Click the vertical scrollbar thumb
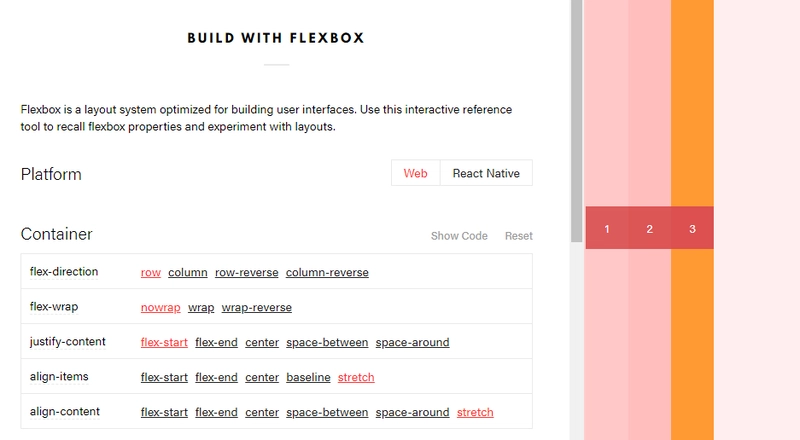 (577, 121)
